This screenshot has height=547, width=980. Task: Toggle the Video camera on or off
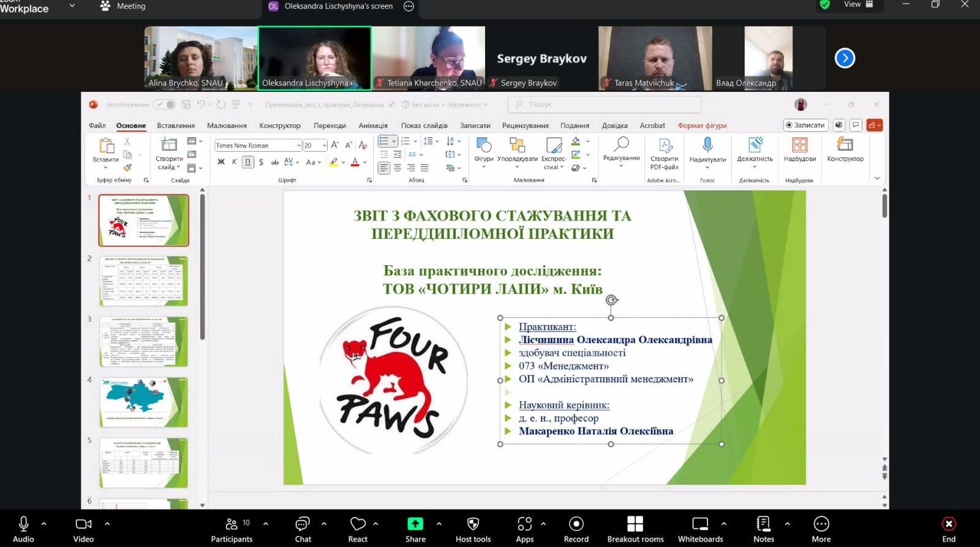(x=83, y=524)
